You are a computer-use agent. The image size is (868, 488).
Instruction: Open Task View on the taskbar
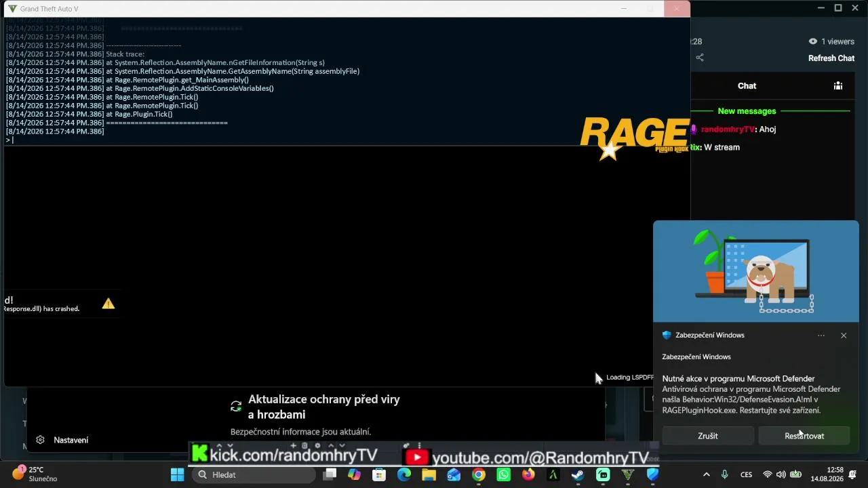click(330, 474)
